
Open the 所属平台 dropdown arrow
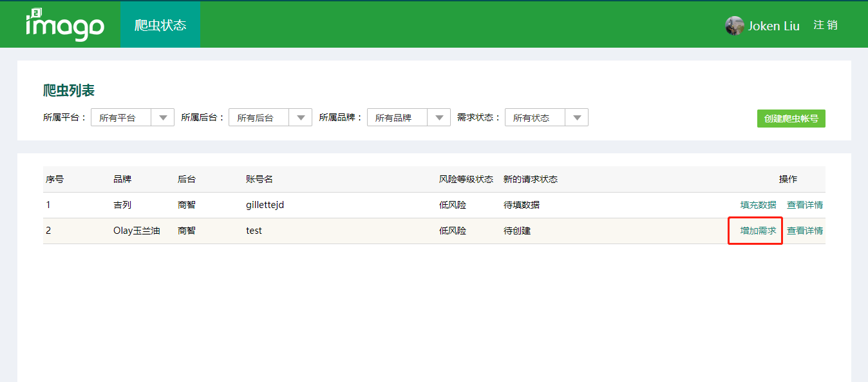163,118
